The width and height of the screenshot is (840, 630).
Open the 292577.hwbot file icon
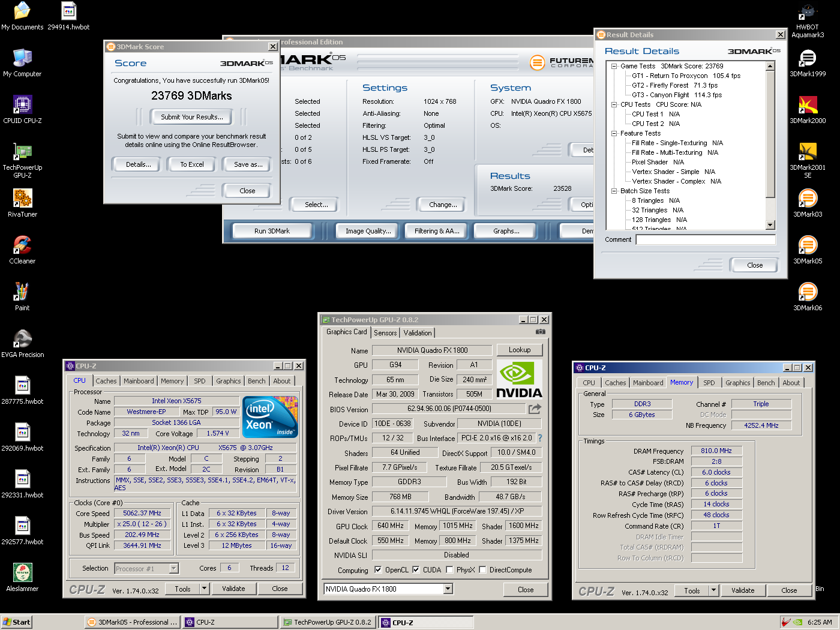pyautogui.click(x=22, y=531)
